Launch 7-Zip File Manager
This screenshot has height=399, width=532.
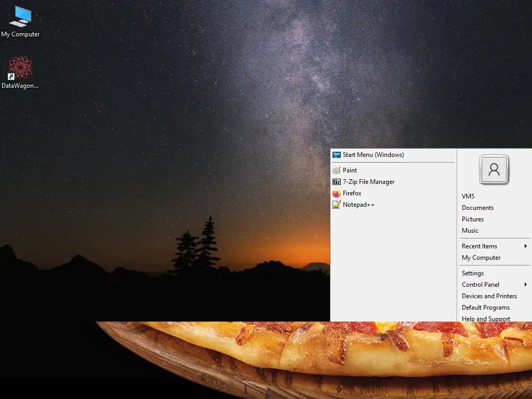(393, 182)
